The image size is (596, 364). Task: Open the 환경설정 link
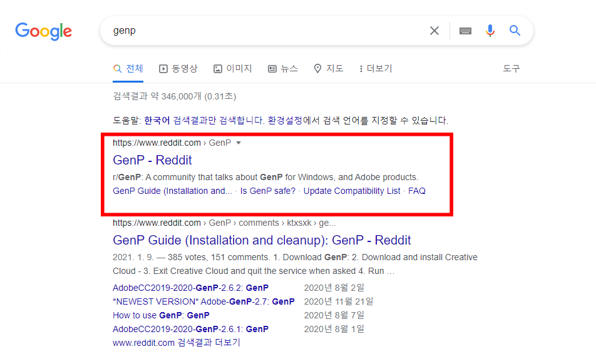[285, 121]
